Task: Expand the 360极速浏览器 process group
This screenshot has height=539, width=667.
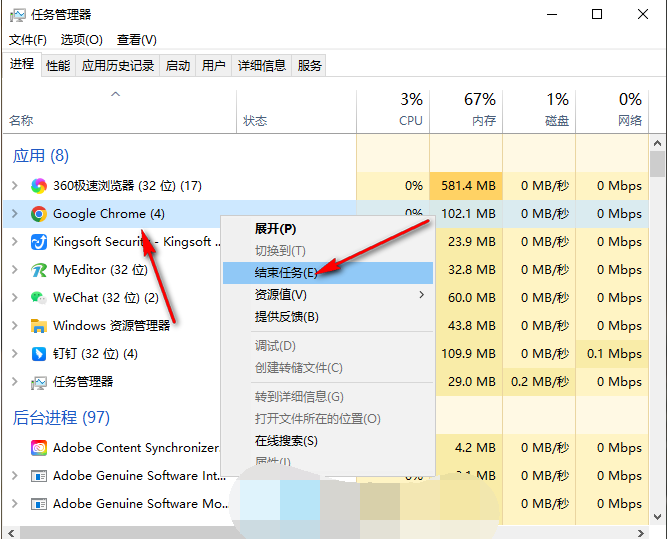Action: coord(14,186)
